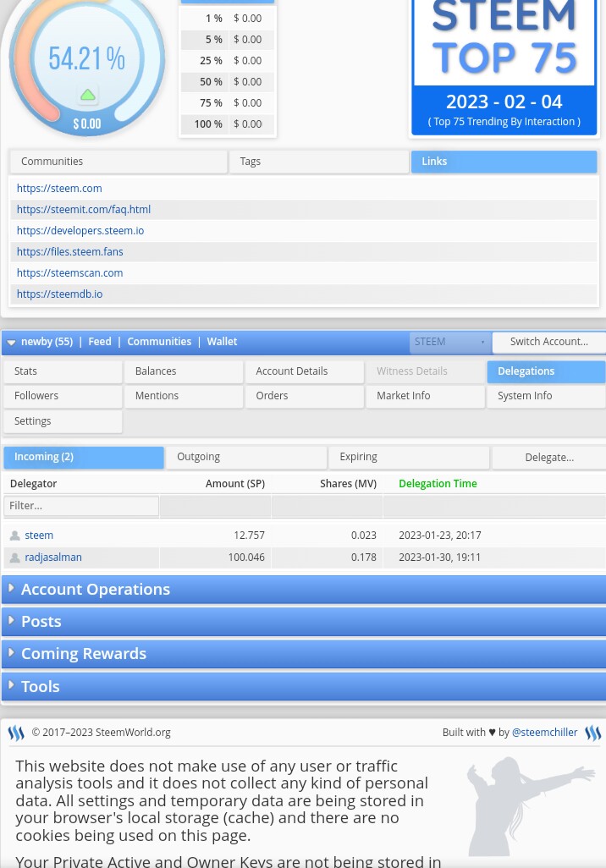Click the 2023-01-23, 20:17 delegation time
Screen dimensions: 606x868
[x=440, y=536]
